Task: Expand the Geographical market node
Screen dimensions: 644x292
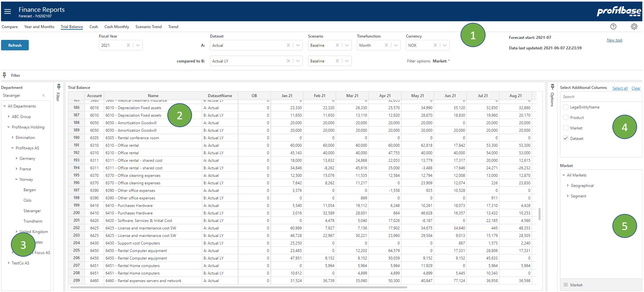Action: click(568, 186)
